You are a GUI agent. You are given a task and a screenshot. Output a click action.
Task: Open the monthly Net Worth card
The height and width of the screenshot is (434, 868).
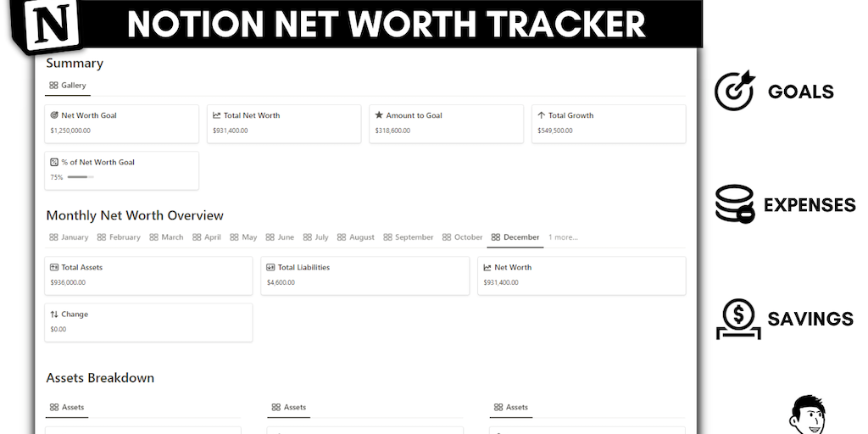[581, 275]
